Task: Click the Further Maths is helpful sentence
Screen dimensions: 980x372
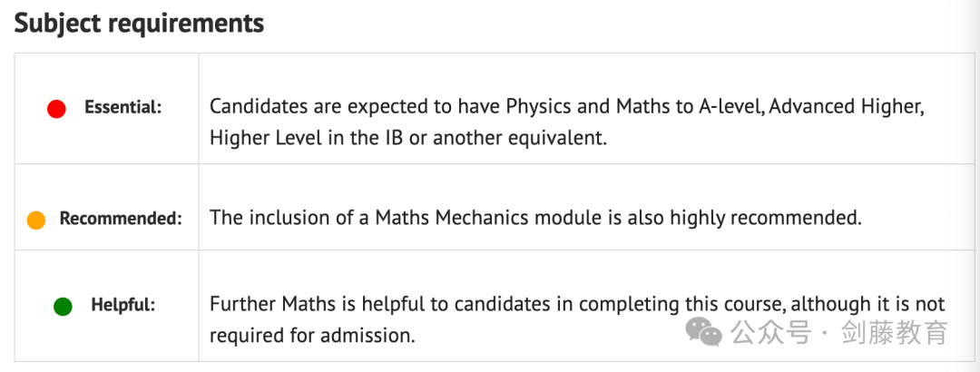Action: click(x=577, y=305)
